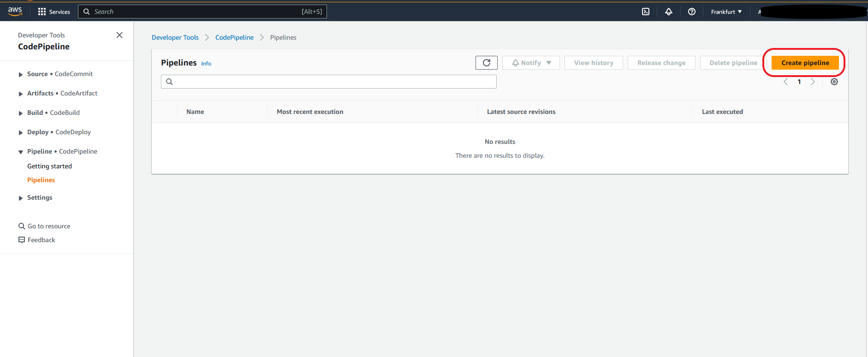Open the CodePipeline breadcrumb link

[x=234, y=37]
